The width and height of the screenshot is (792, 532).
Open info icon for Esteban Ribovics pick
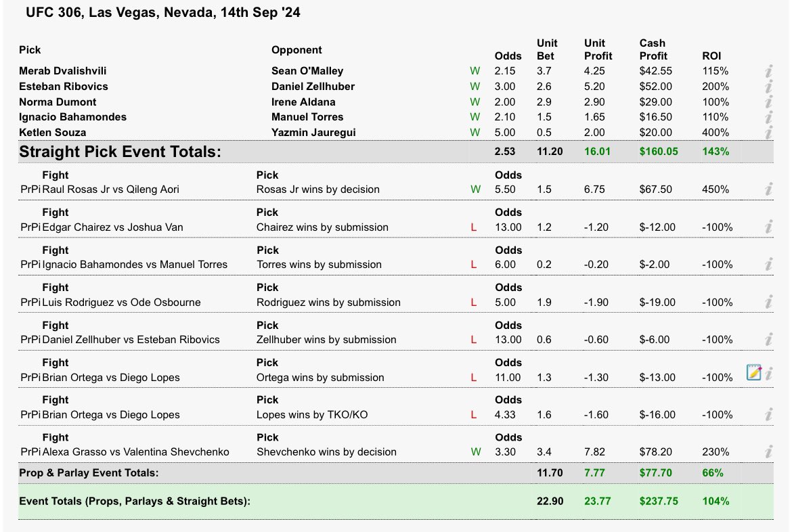pos(768,87)
